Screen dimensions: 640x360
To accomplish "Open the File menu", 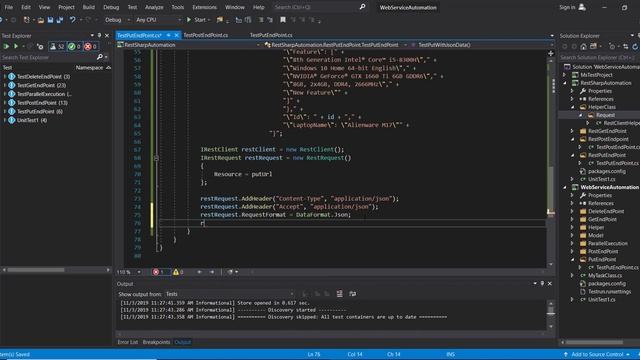I will [x=9, y=7].
